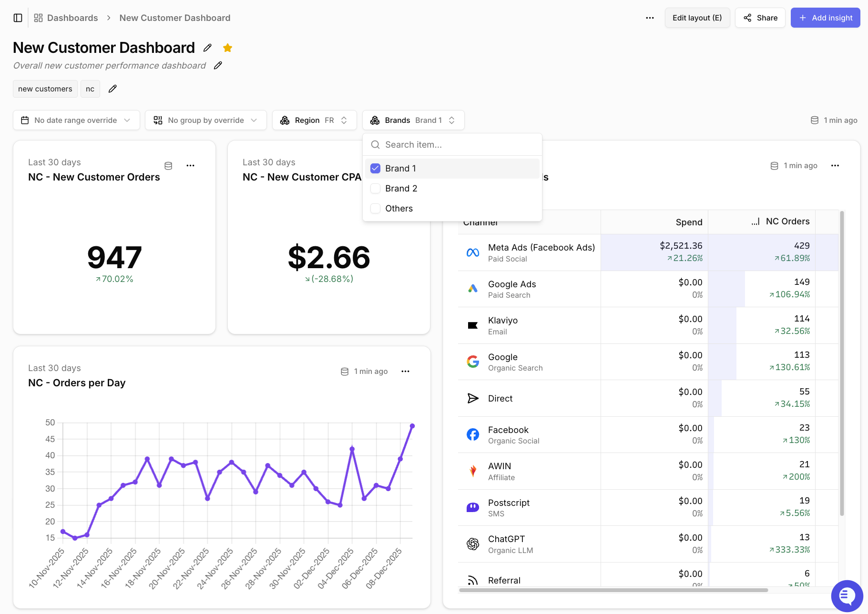Viewport: 868px width, 614px height.
Task: Click the Referral RSS icon
Action: pyautogui.click(x=473, y=580)
